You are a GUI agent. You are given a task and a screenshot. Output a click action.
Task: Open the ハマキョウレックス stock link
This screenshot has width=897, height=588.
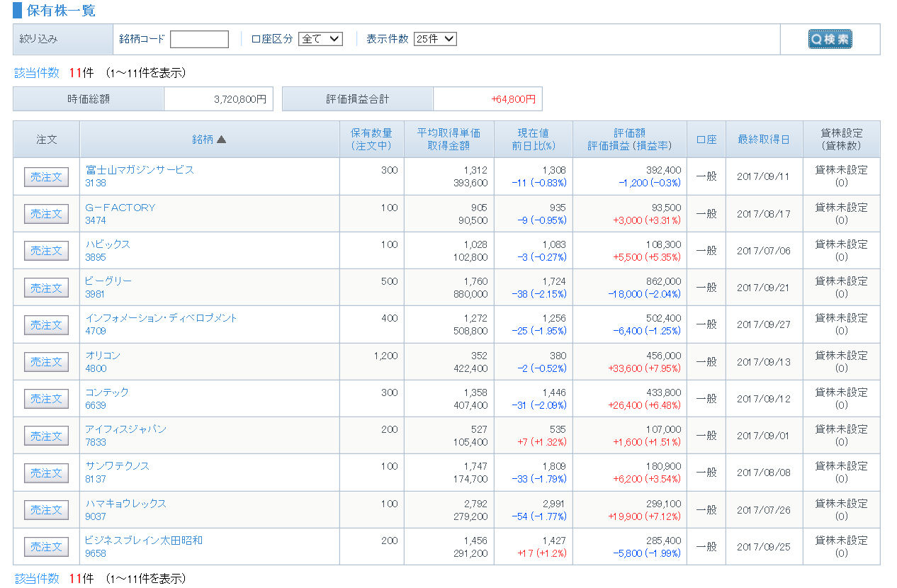tap(126, 504)
